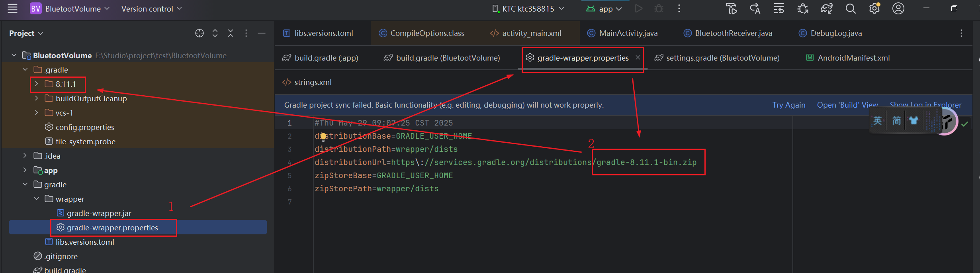Open app run configuration dropdown
This screenshot has height=273, width=980.
tap(604, 9)
